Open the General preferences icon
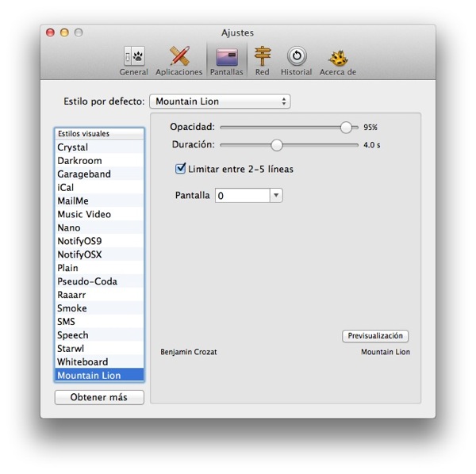This screenshot has width=476, height=474. pos(134,56)
